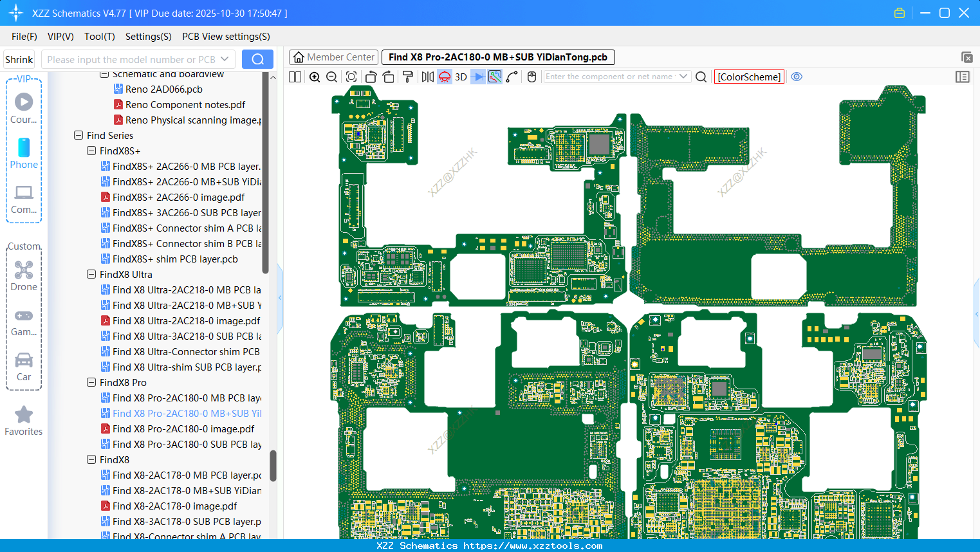980x552 pixels.
Task: Open the right side panel layout
Action: point(963,77)
